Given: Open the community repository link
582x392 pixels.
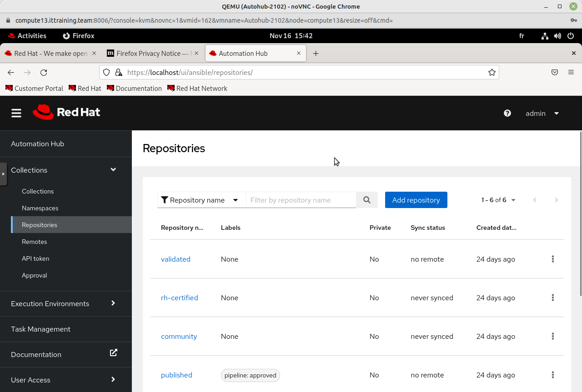Looking at the screenshot, I should 179,336.
